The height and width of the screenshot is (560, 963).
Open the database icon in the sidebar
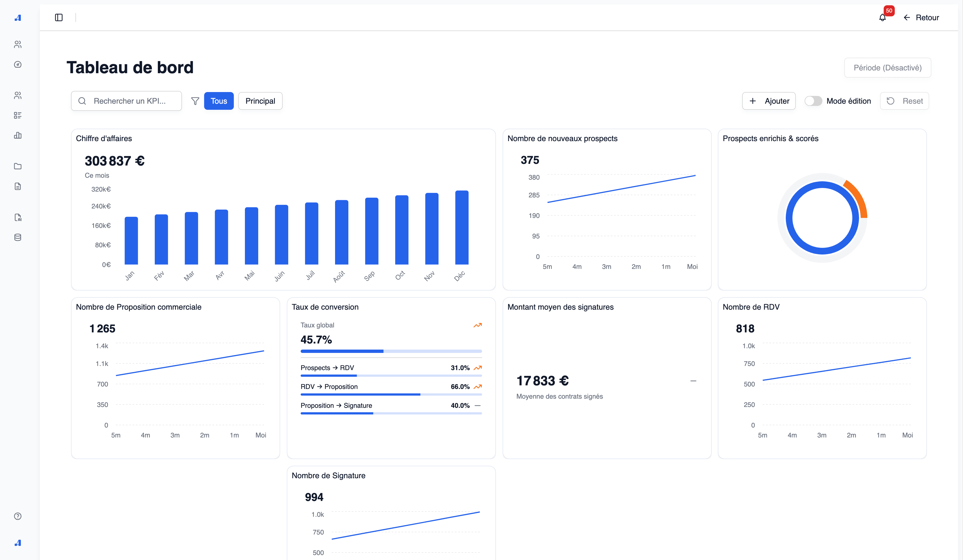[18, 237]
